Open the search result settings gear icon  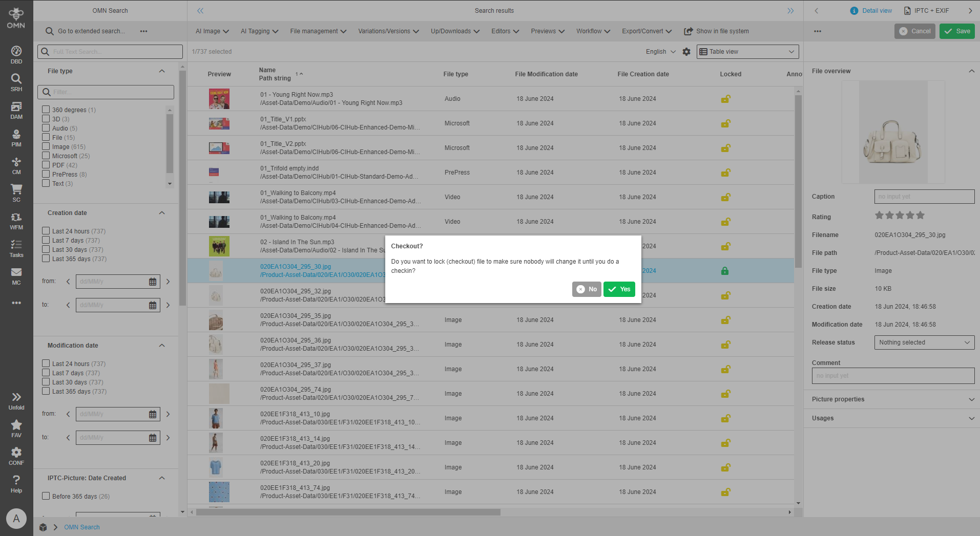tap(686, 51)
